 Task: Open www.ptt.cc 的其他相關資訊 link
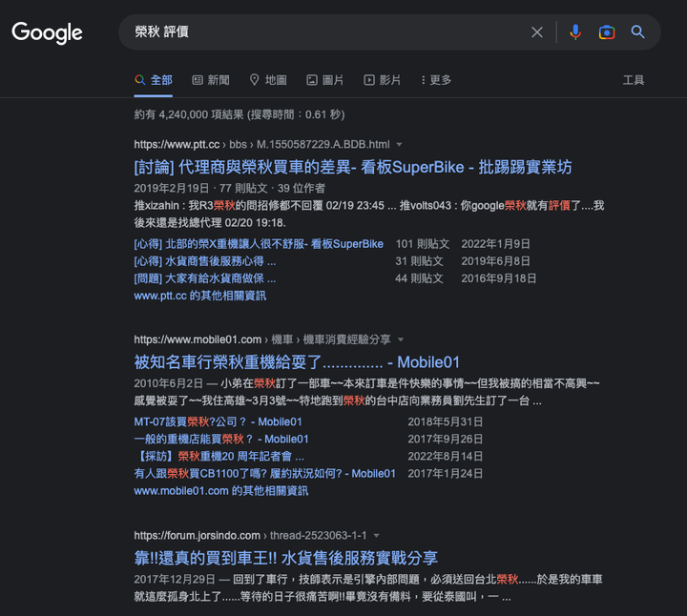click(x=199, y=296)
